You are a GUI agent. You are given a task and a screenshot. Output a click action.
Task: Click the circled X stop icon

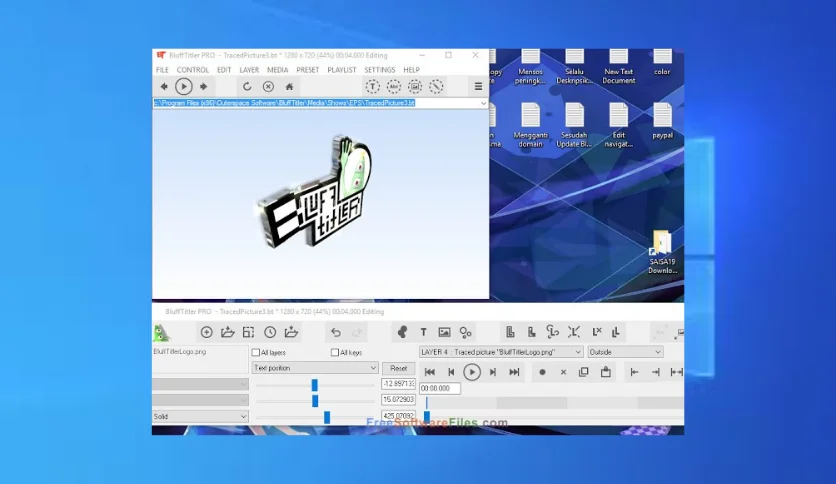268,86
